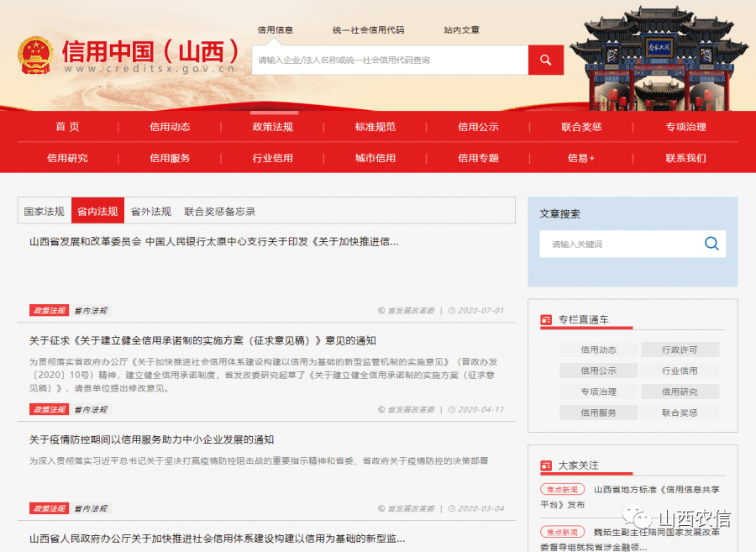Screen dimensions: 756x552
Task: Click the 焦点新闻 badge beside 魏茹生副主任
Action: pos(562,532)
